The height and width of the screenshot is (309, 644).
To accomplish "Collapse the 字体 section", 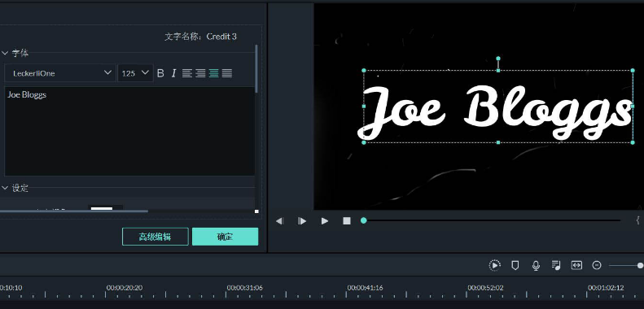I will click(x=5, y=53).
